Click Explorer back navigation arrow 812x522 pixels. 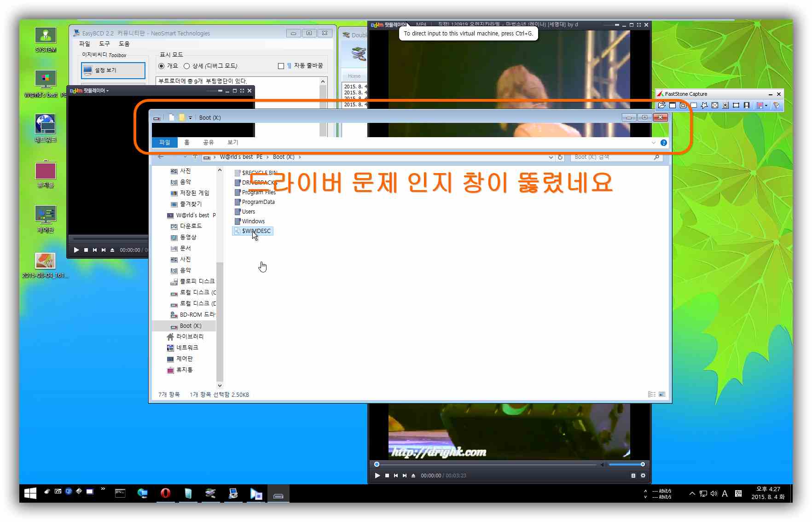point(161,157)
